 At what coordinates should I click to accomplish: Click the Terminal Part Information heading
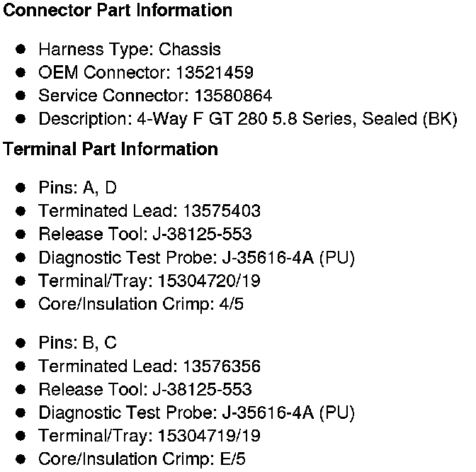tap(110, 150)
